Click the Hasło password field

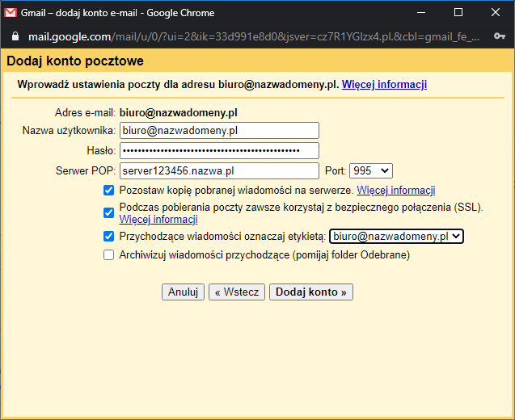(x=219, y=151)
